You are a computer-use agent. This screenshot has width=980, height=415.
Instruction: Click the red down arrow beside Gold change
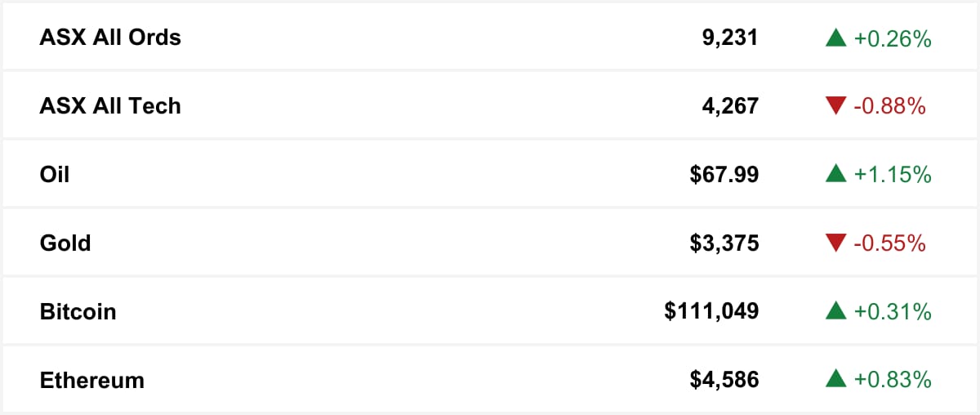point(835,243)
